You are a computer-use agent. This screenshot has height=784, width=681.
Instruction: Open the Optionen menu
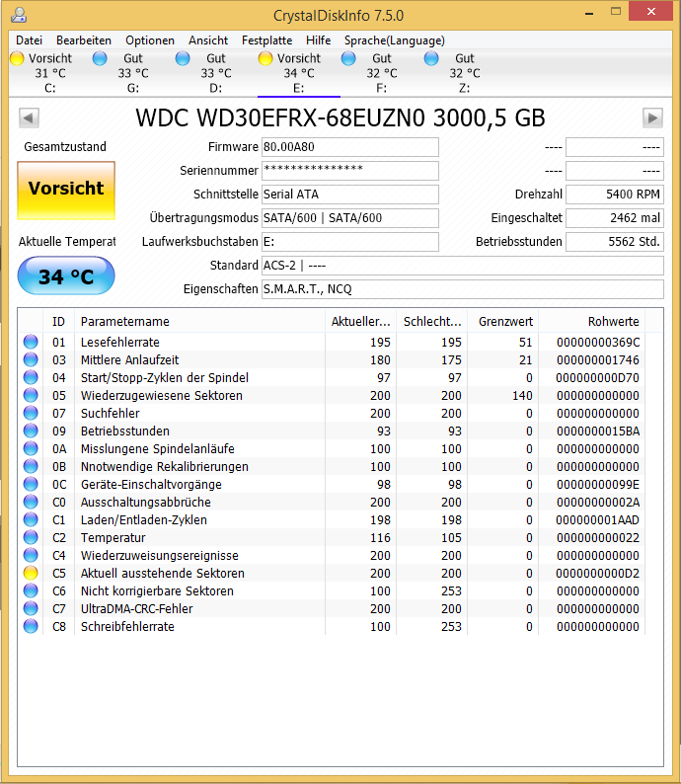tap(150, 40)
